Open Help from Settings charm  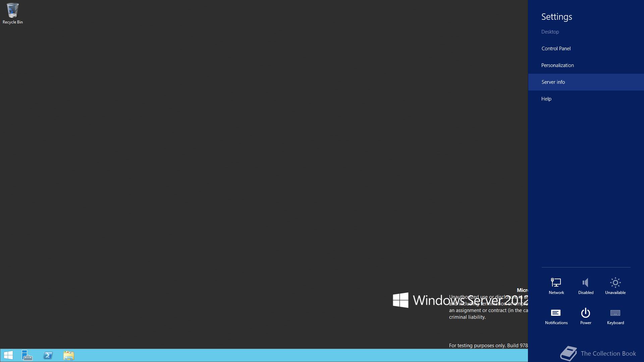[x=586, y=99]
